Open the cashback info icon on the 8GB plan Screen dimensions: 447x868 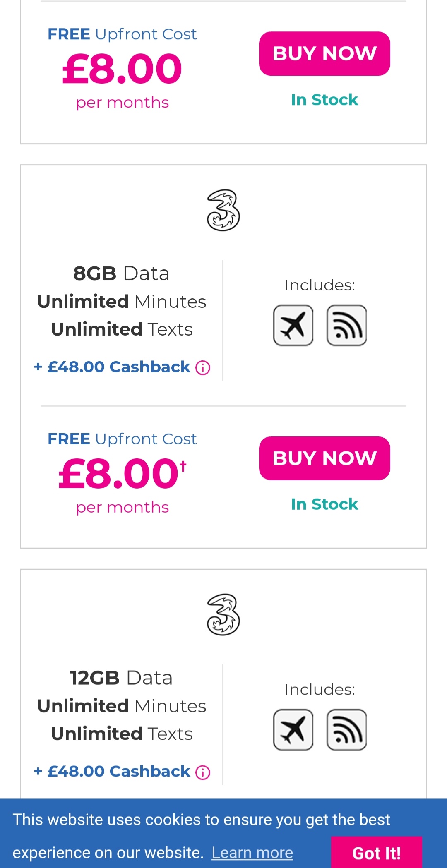click(x=203, y=367)
